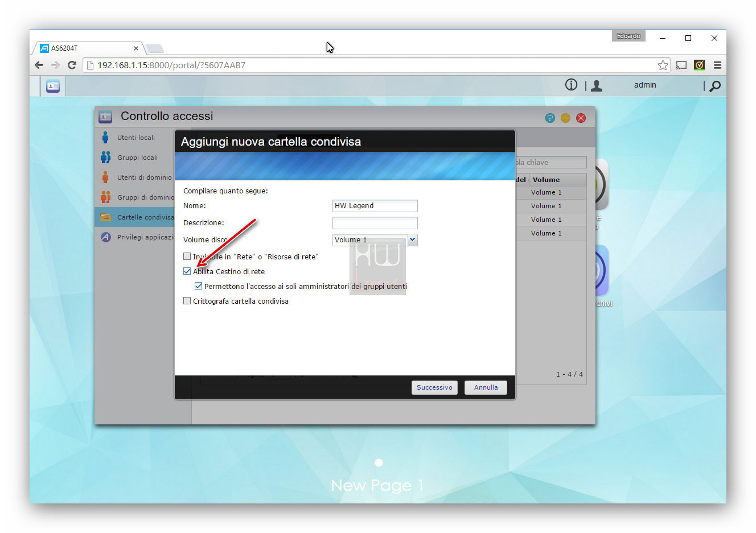
Task: Select Gruppi di dominio in sidebar
Action: (x=134, y=197)
